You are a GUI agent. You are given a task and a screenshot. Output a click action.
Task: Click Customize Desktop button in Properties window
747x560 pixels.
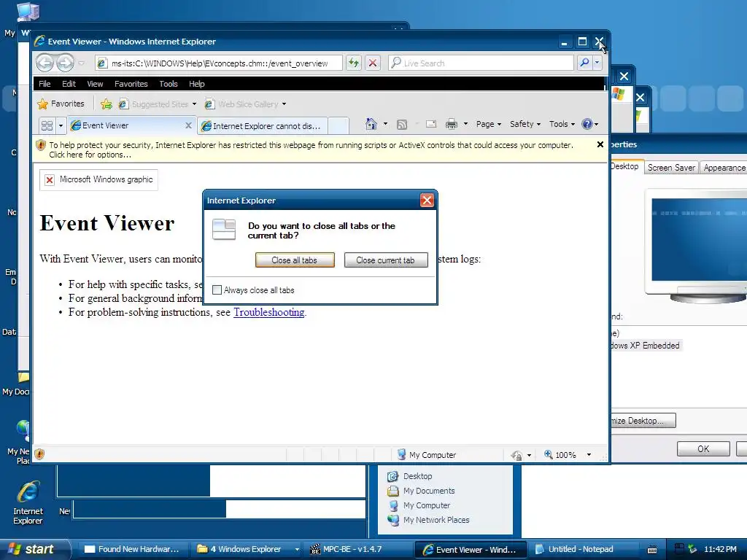pos(643,421)
